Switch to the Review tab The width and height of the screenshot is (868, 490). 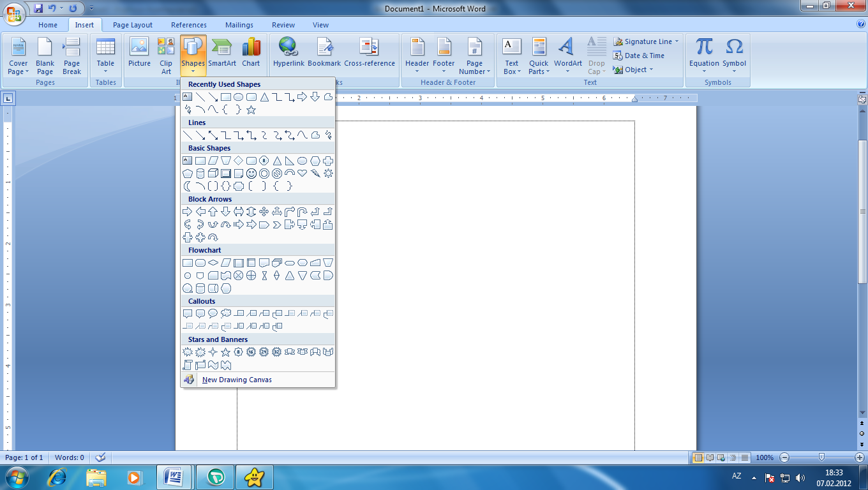[x=283, y=25]
